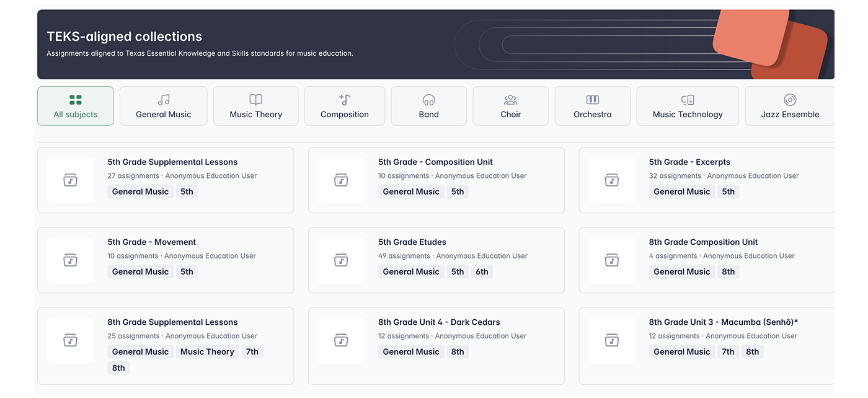868x398 pixels.
Task: Click the 5th Grade - Excerpts thumbnail
Action: (611, 180)
